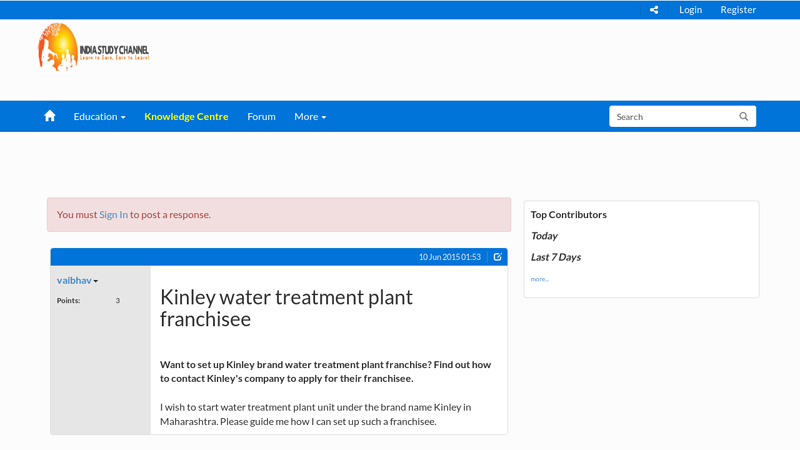Select the Today contributors label
Screen dimensions: 800x450
tap(544, 236)
